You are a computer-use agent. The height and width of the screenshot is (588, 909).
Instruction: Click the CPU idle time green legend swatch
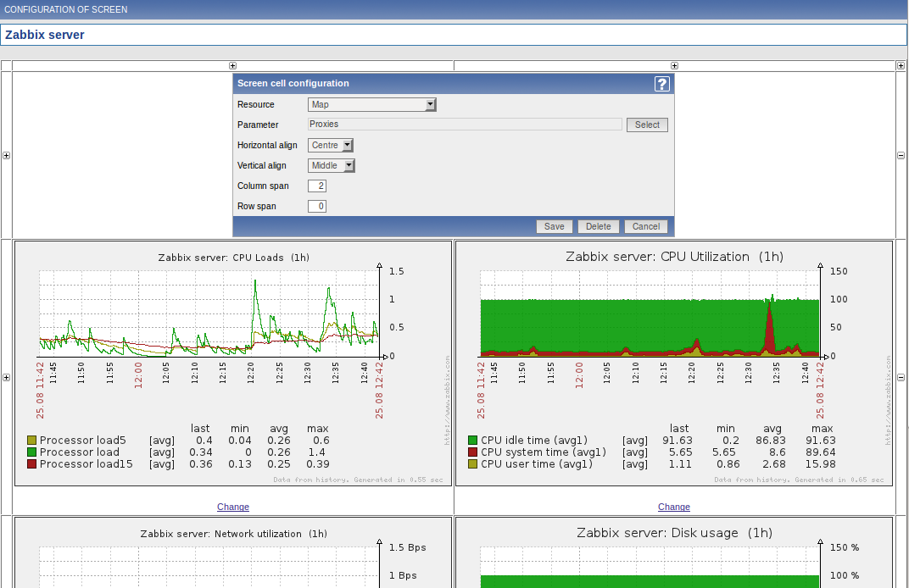[472, 441]
